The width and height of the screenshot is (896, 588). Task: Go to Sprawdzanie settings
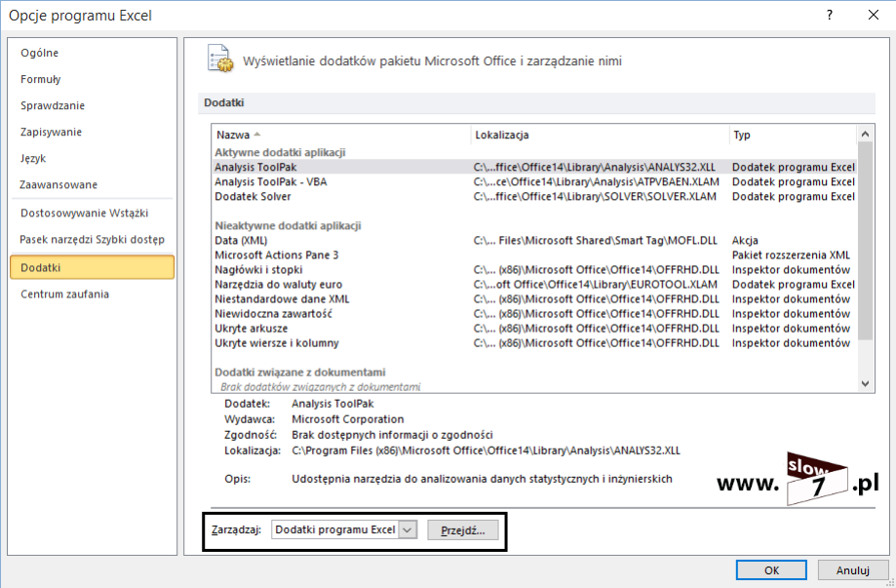pos(53,105)
